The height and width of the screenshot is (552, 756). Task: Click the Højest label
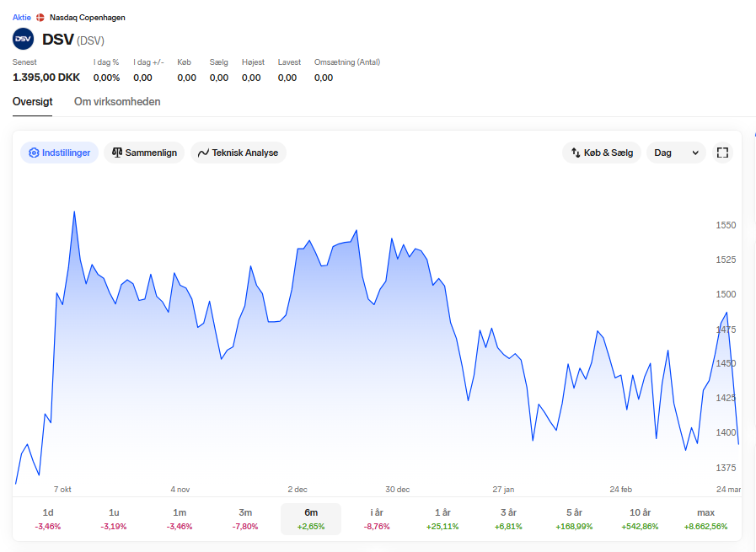click(x=253, y=62)
